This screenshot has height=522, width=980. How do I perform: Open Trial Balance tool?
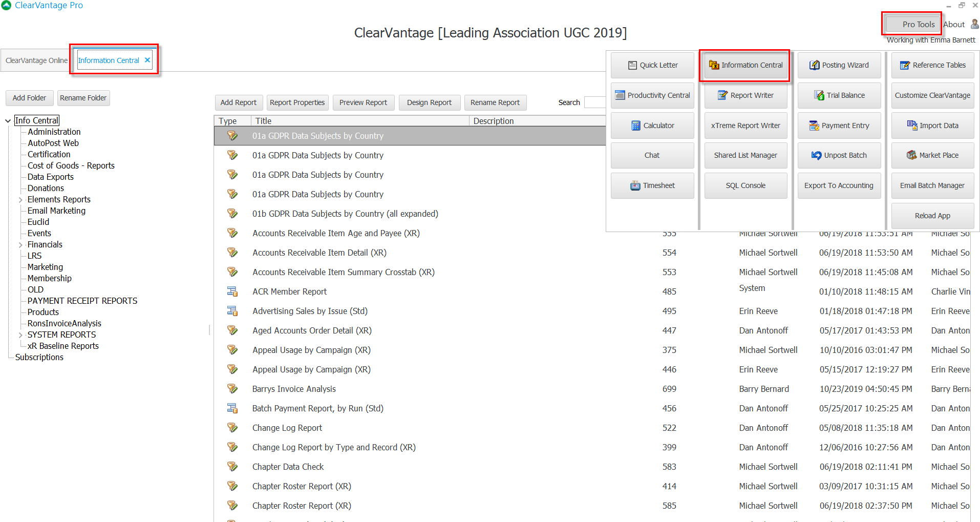coord(839,95)
